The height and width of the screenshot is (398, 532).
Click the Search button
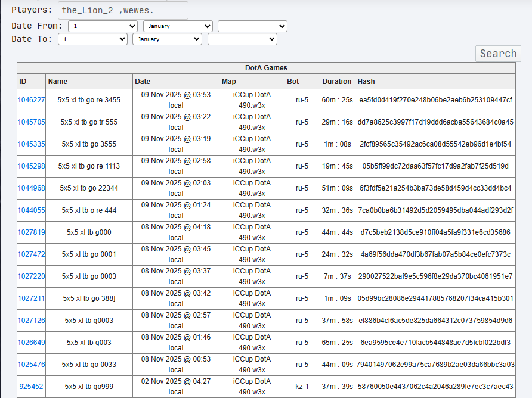tap(498, 54)
